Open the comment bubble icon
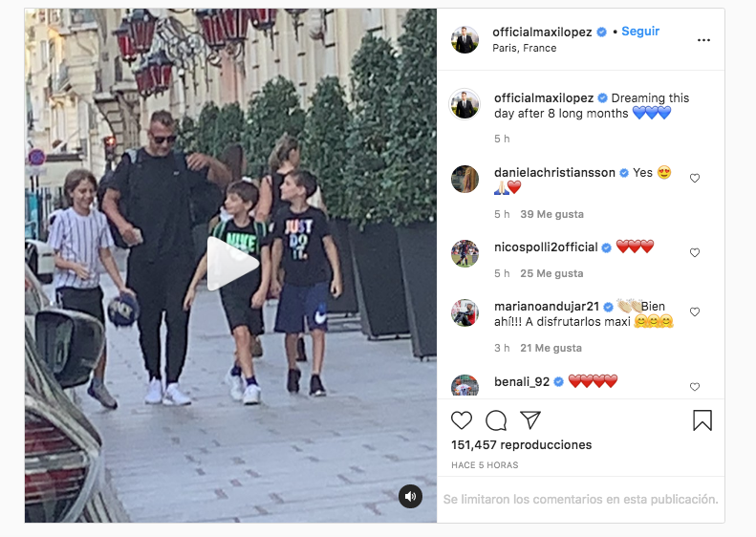The height and width of the screenshot is (537, 756). [x=496, y=420]
